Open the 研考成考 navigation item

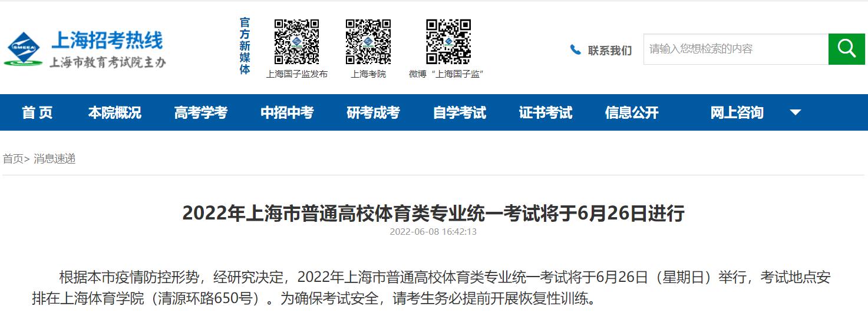coord(373,112)
